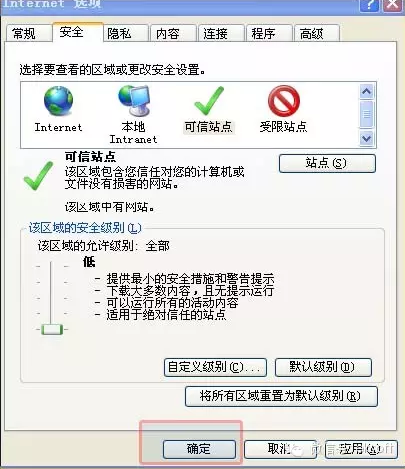This screenshot has height=469, width=405.
Task: Open the 程序 tab
Action: [263, 34]
